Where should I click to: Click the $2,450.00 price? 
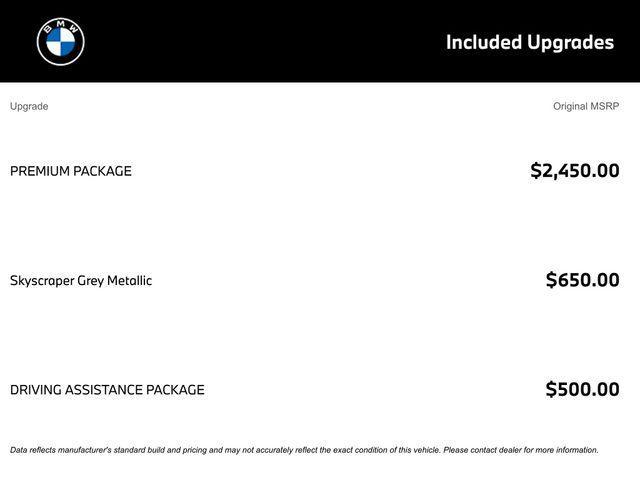[x=574, y=171]
